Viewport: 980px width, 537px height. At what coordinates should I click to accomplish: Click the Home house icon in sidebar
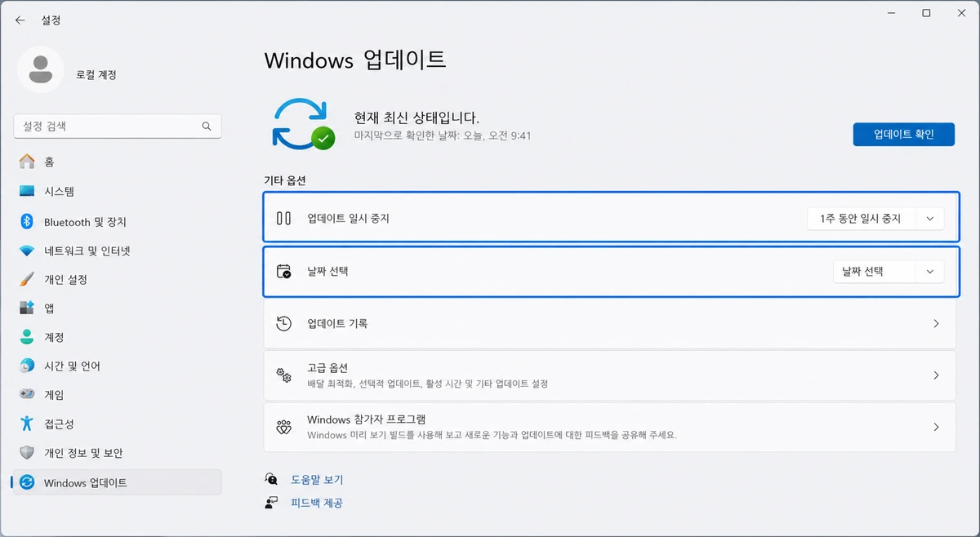coord(27,162)
